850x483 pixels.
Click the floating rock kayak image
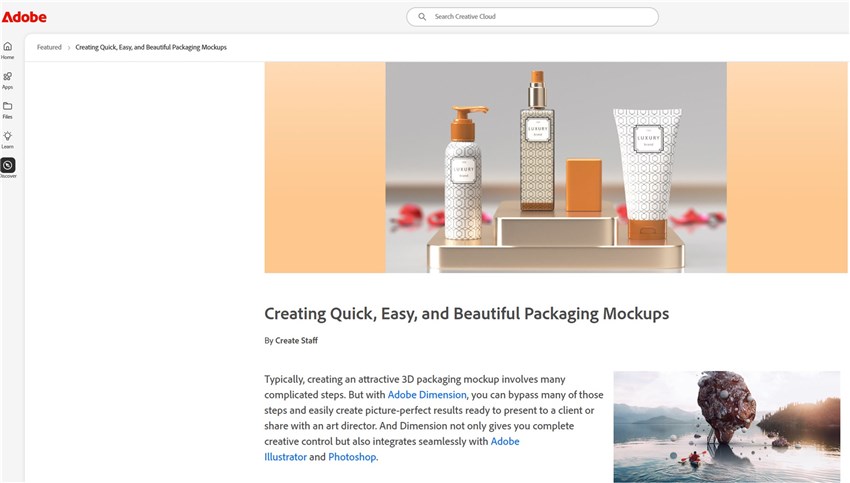(x=727, y=427)
